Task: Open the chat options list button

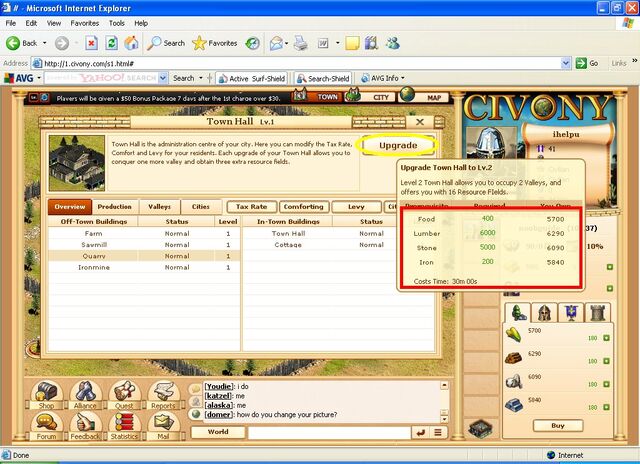Action: point(438,432)
